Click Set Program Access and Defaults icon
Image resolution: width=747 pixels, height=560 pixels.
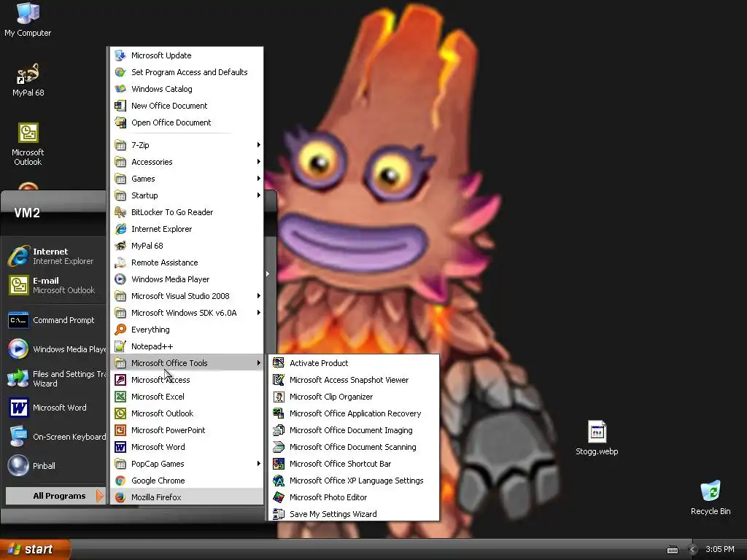tap(120, 72)
